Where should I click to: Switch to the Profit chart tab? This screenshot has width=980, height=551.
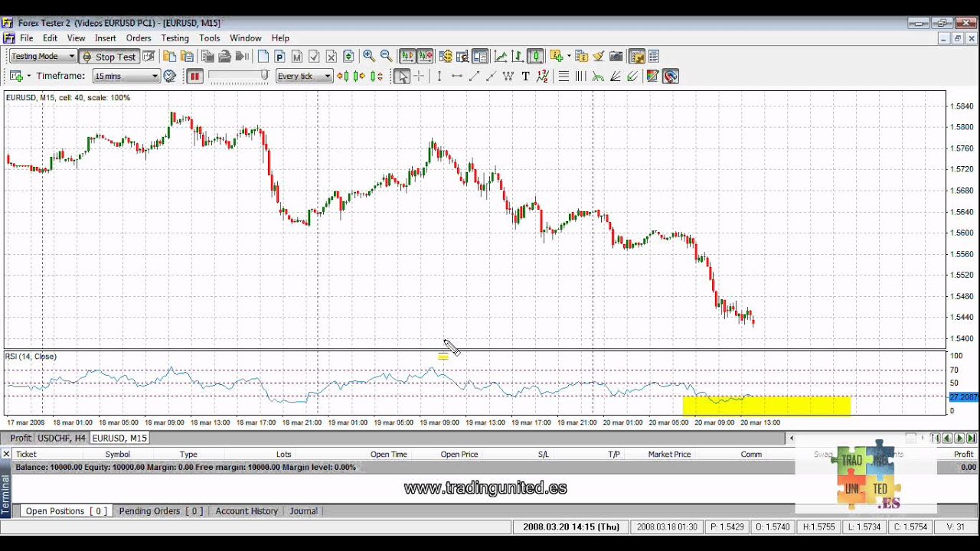click(x=21, y=438)
